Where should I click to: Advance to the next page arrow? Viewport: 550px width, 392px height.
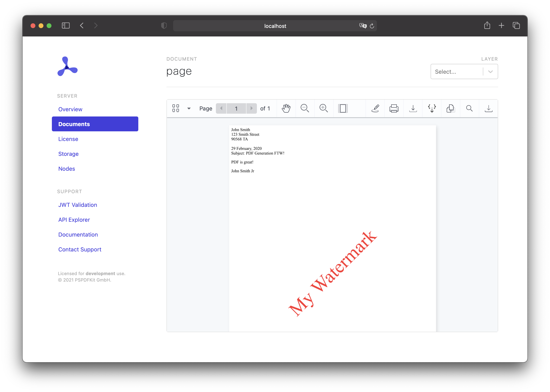[251, 108]
